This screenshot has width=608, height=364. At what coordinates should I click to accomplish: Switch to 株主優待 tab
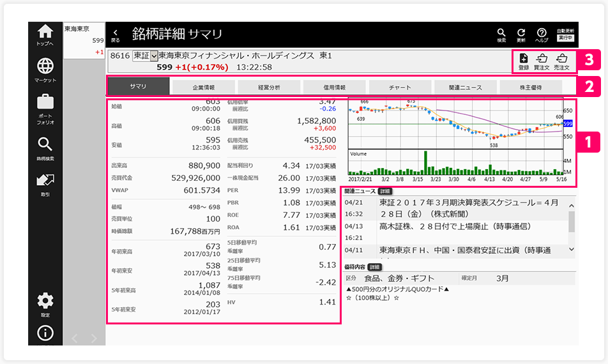531,87
